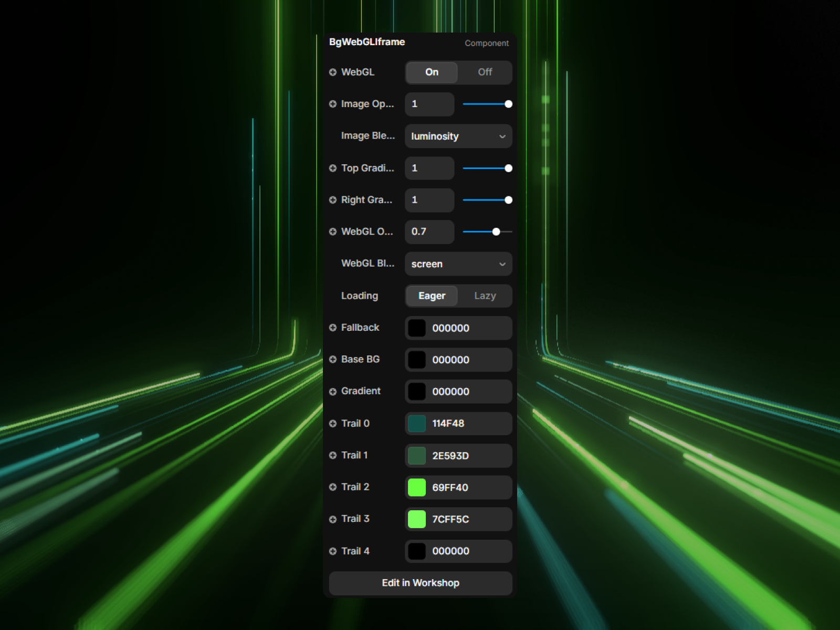This screenshot has height=630, width=840.
Task: Click the Edit in Workshop button
Action: (x=421, y=583)
